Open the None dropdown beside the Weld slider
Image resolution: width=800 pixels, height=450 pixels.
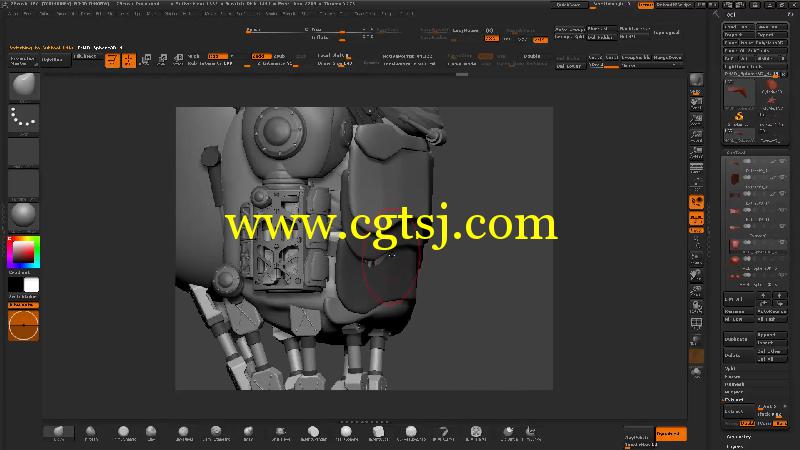click(x=651, y=65)
